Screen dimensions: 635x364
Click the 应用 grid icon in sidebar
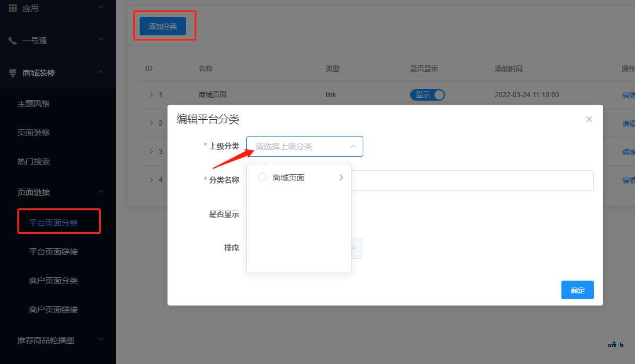(13, 8)
